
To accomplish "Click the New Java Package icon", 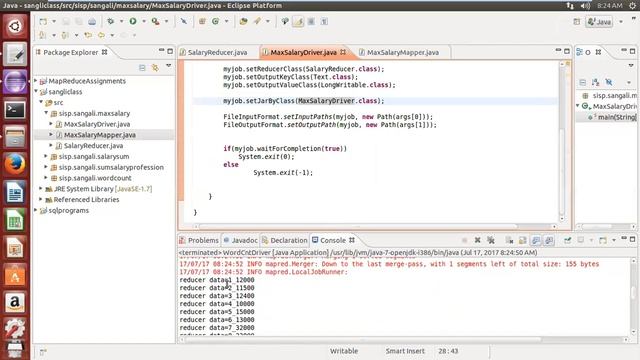I will pos(202,21).
